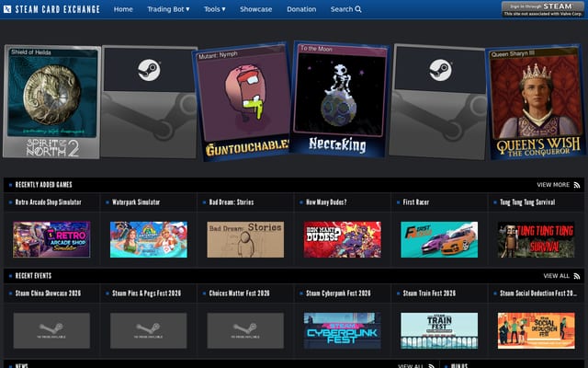Click View More in Recently Added Games
The height and width of the screenshot is (368, 588).
pyautogui.click(x=553, y=185)
